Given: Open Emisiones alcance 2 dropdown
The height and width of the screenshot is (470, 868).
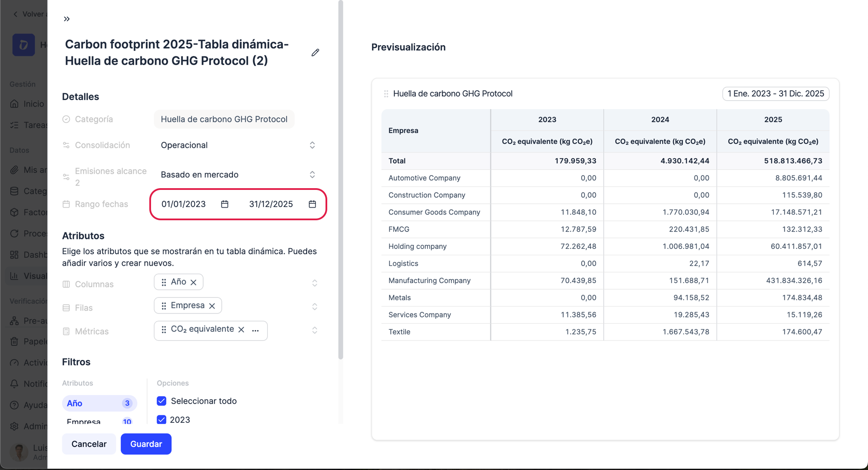Looking at the screenshot, I should (x=238, y=175).
